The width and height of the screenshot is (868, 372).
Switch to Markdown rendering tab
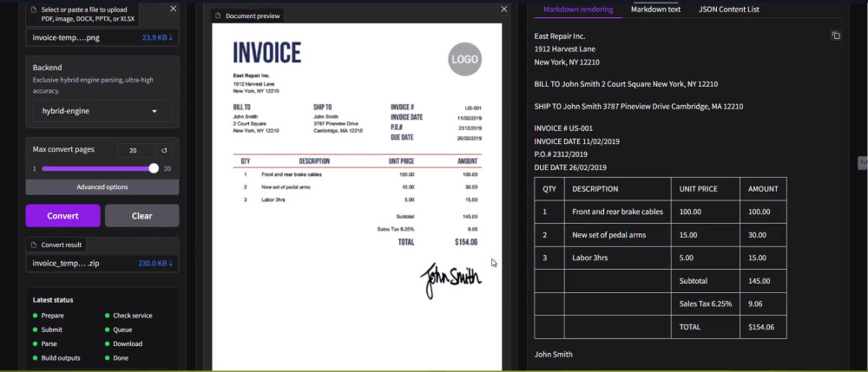[x=578, y=10]
